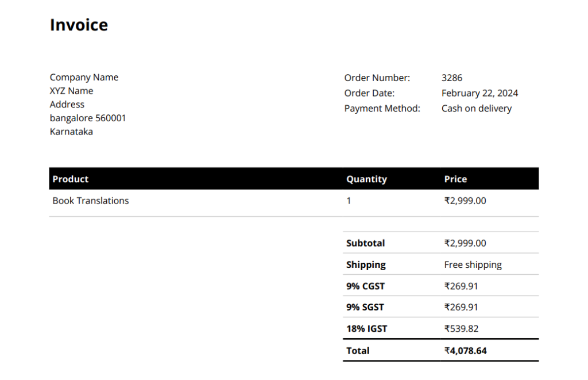Select the Address line

point(67,104)
